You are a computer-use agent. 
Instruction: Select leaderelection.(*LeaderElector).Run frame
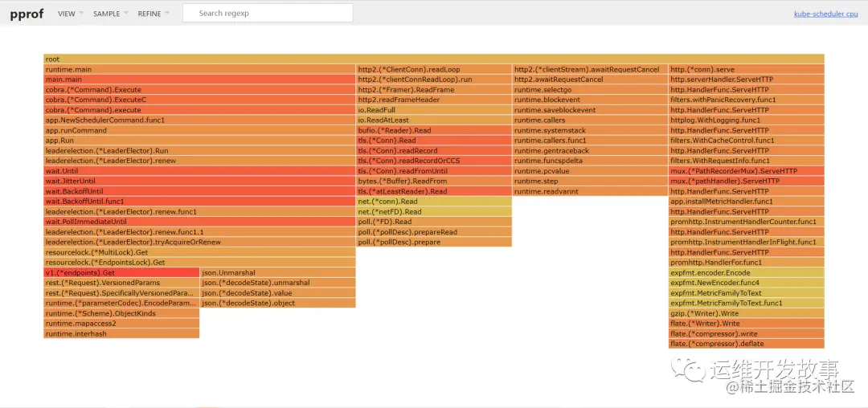point(199,151)
